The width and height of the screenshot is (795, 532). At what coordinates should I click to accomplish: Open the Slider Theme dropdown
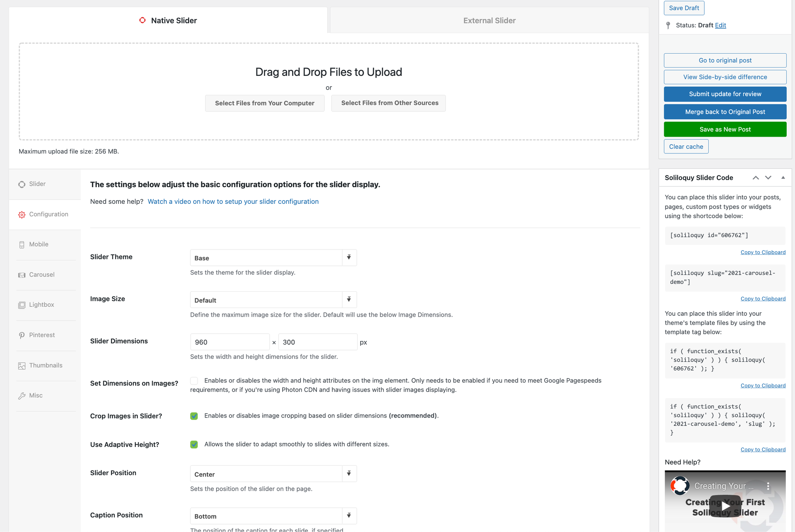click(x=273, y=257)
